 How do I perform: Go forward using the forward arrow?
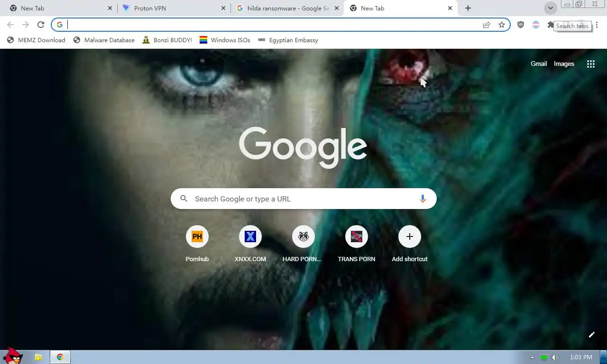[26, 25]
